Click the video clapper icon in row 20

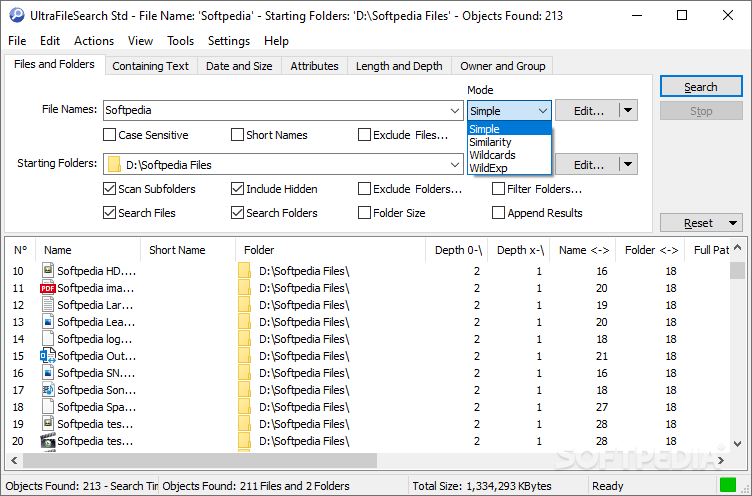(47, 440)
